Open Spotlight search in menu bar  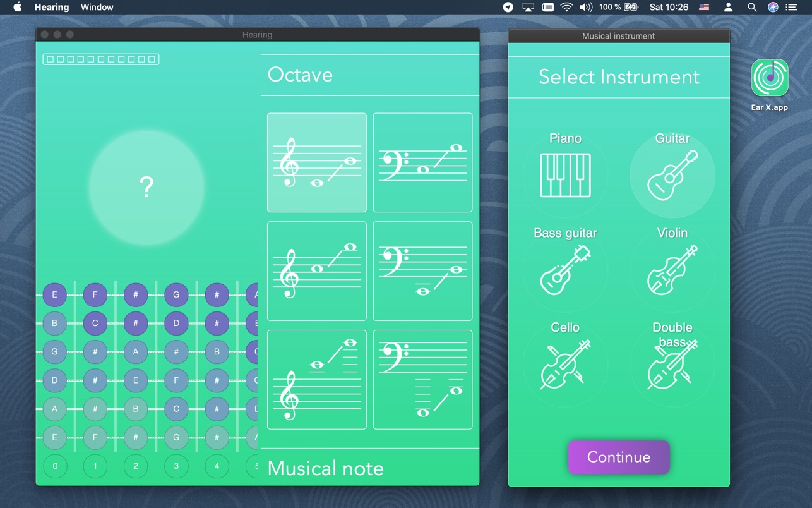[x=751, y=7]
